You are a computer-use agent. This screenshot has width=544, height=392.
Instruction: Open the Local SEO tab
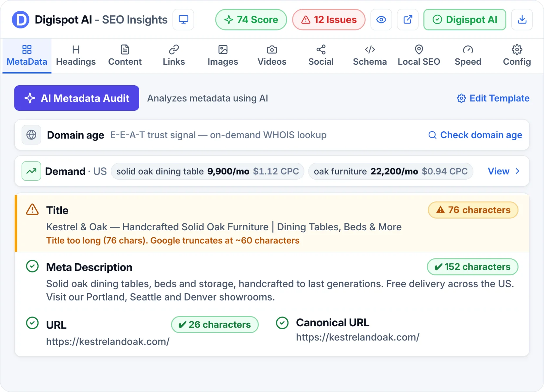tap(419, 56)
